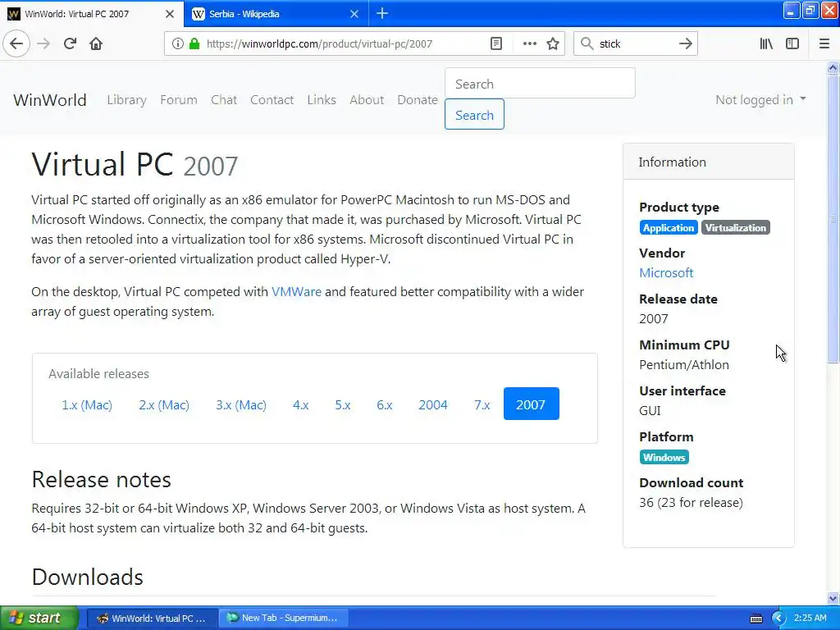This screenshot has height=630, width=840.
Task: Click the 'Pentium/Athlon' minimum CPU value
Action: point(683,365)
